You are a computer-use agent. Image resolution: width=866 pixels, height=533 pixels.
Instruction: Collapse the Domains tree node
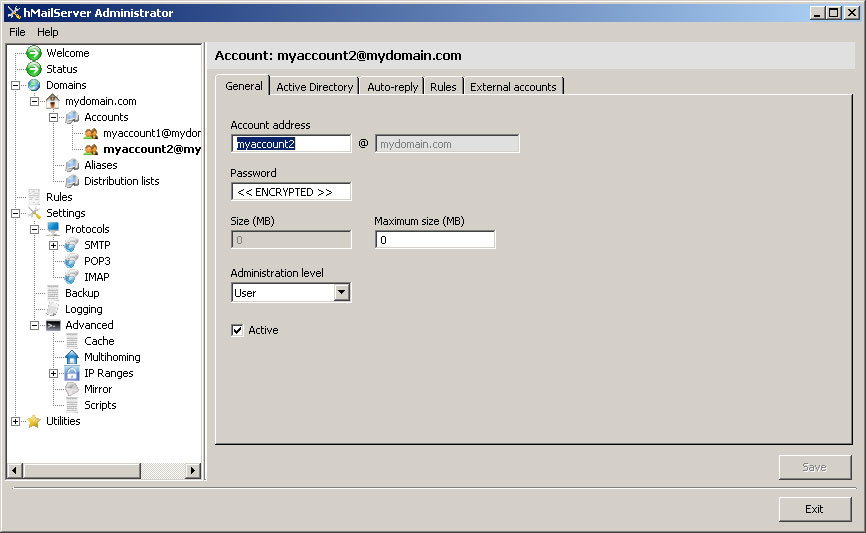[x=15, y=85]
